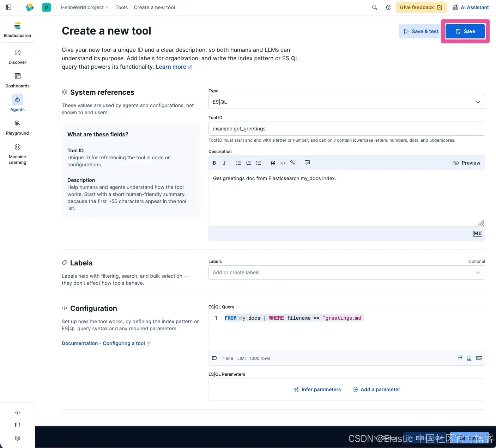
Task: Open the green D space avatar
Action: (47, 7)
